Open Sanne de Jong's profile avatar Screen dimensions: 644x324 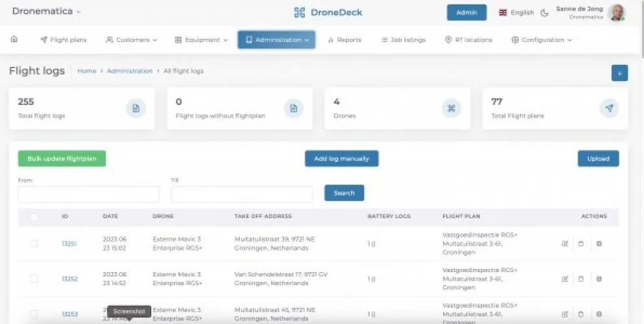coord(617,12)
